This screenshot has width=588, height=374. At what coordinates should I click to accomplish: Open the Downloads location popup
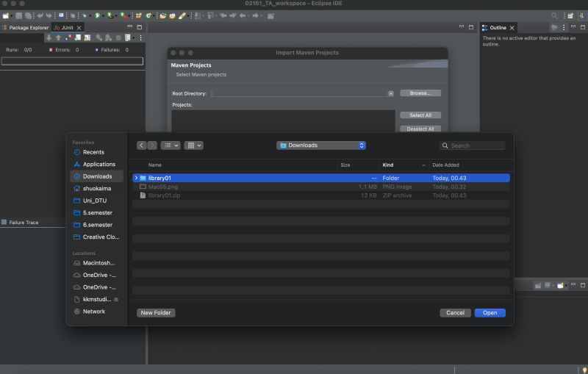point(321,145)
